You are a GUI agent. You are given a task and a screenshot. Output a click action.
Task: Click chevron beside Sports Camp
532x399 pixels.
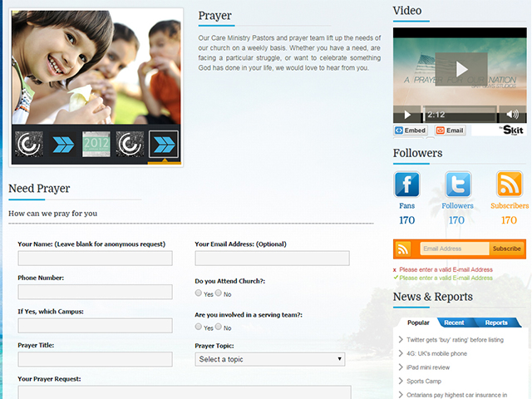(x=401, y=381)
